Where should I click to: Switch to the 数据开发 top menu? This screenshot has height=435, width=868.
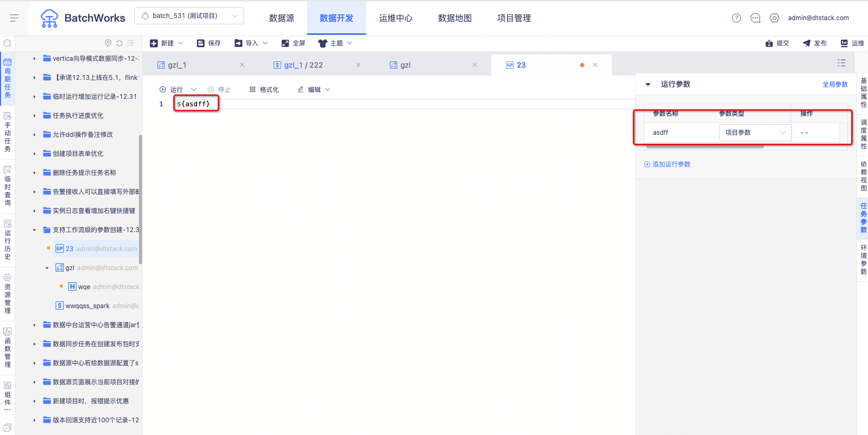[337, 18]
